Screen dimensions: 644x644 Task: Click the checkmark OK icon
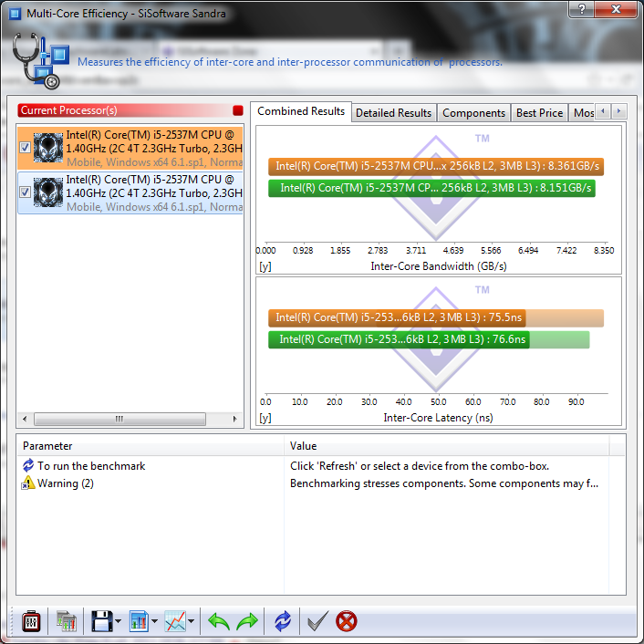coord(317,620)
